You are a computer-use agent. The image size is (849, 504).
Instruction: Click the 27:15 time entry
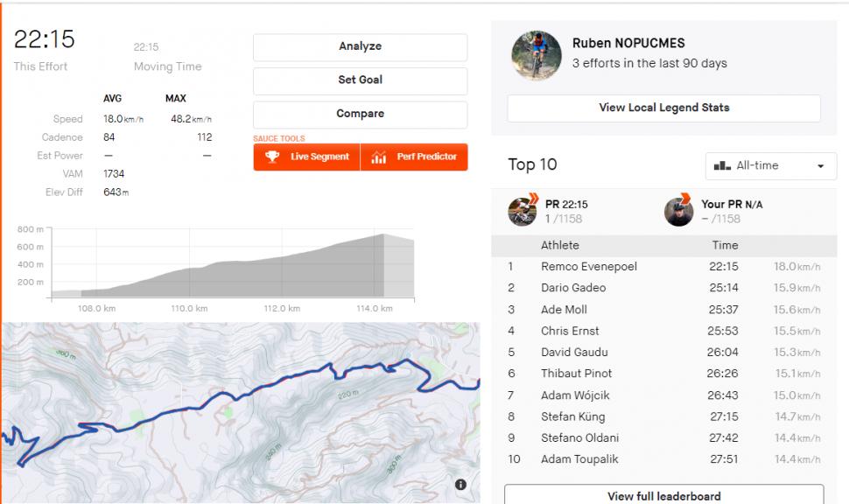(724, 416)
